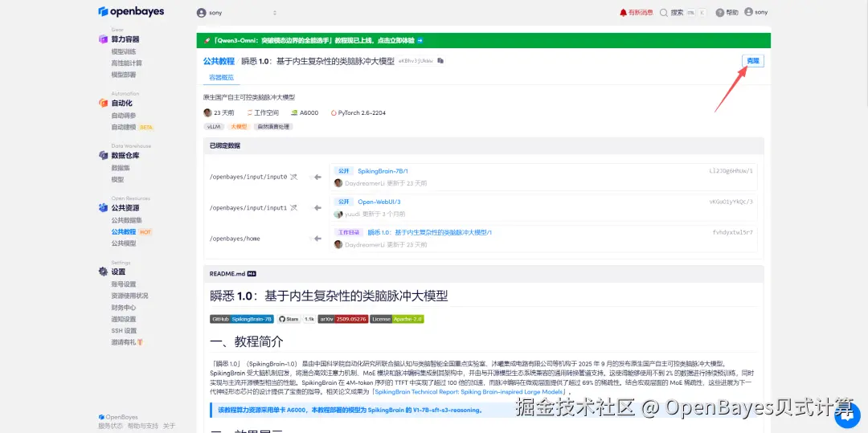The image size is (868, 433).
Task: Click the 关于 footer link
Action: pos(170,426)
